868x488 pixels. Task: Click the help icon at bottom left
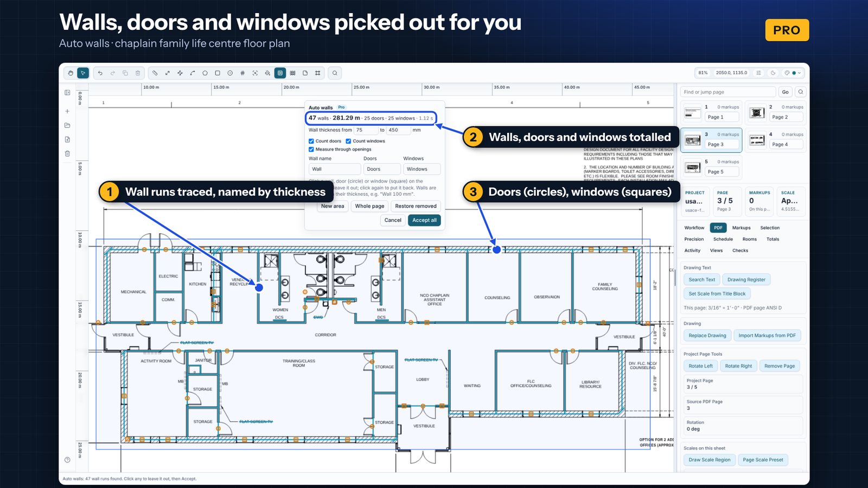[x=67, y=460]
